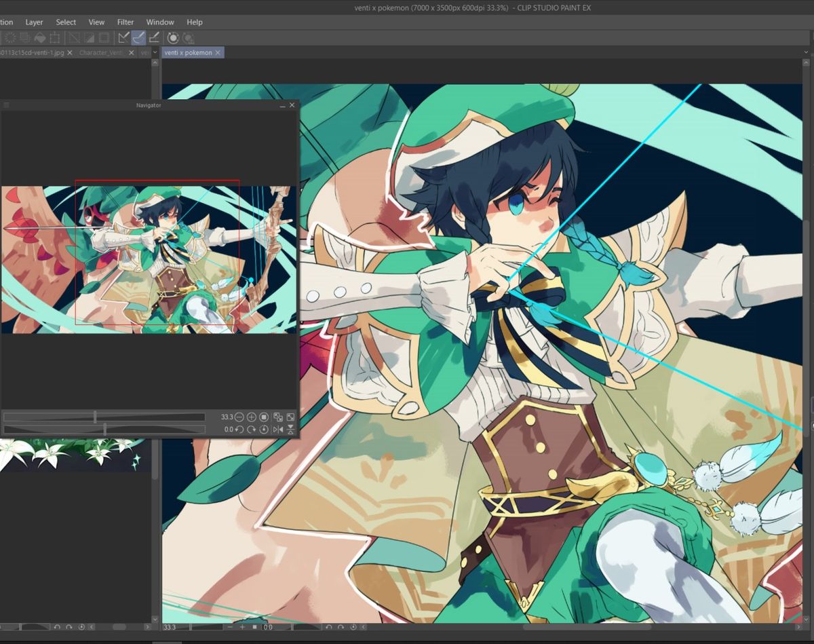Zoom out using the canvas status bar minus
814x644 pixels.
pyautogui.click(x=230, y=627)
